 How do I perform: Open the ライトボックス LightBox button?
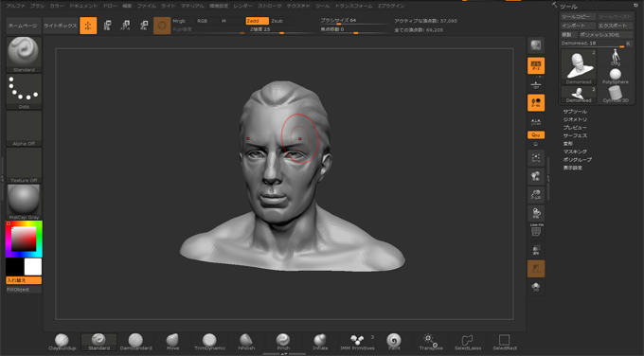(61, 26)
